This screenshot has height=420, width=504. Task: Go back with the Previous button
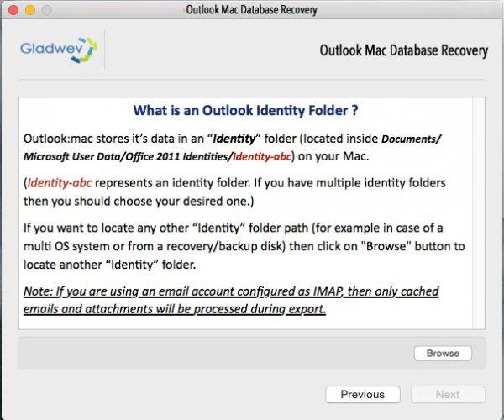click(363, 394)
